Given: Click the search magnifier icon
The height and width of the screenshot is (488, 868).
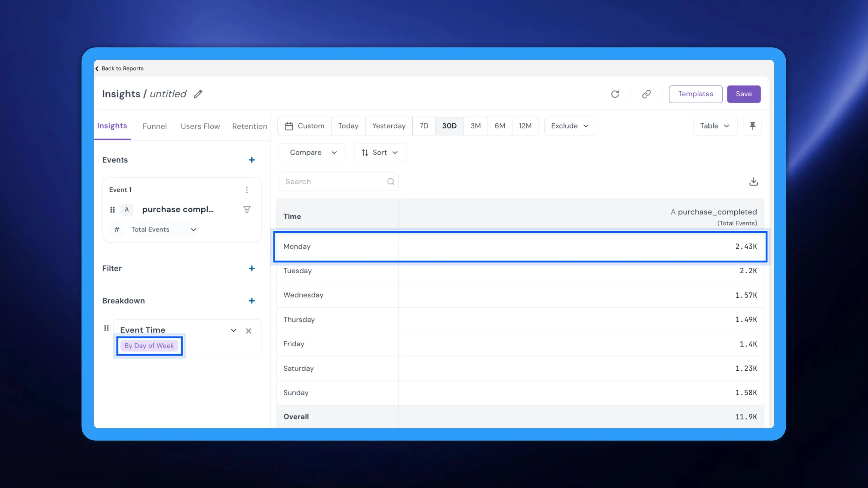Looking at the screenshot, I should coord(391,182).
